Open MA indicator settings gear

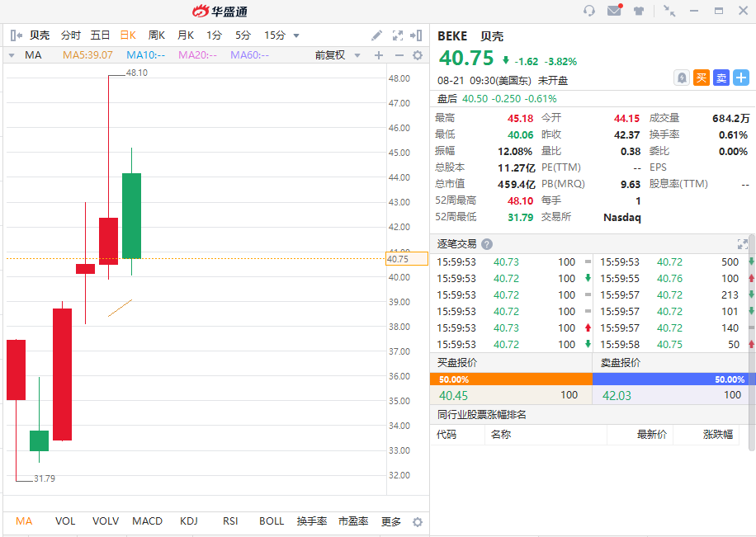[418, 55]
